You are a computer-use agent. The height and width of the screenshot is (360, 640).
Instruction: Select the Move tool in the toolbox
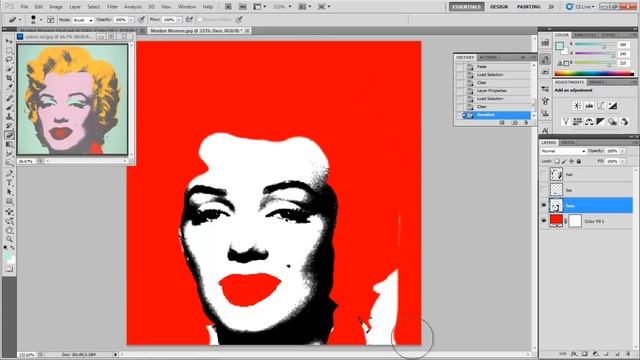(9, 41)
